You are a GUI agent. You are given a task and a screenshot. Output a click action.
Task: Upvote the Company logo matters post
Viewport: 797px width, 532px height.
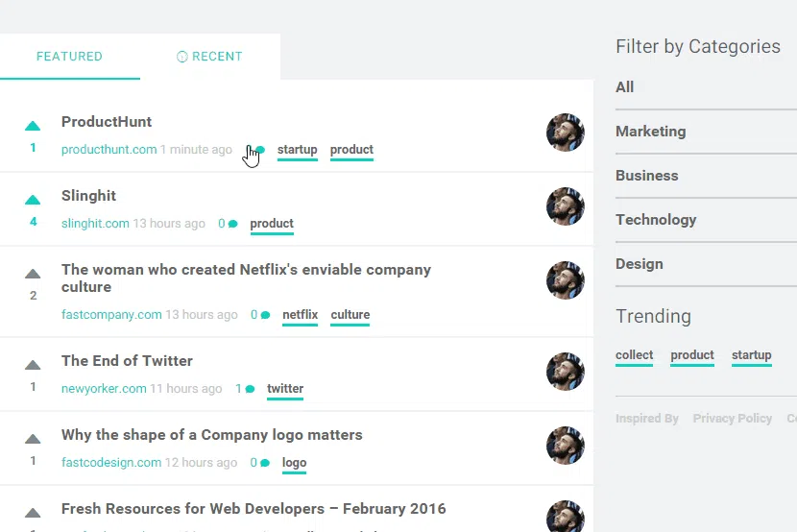[x=33, y=439]
